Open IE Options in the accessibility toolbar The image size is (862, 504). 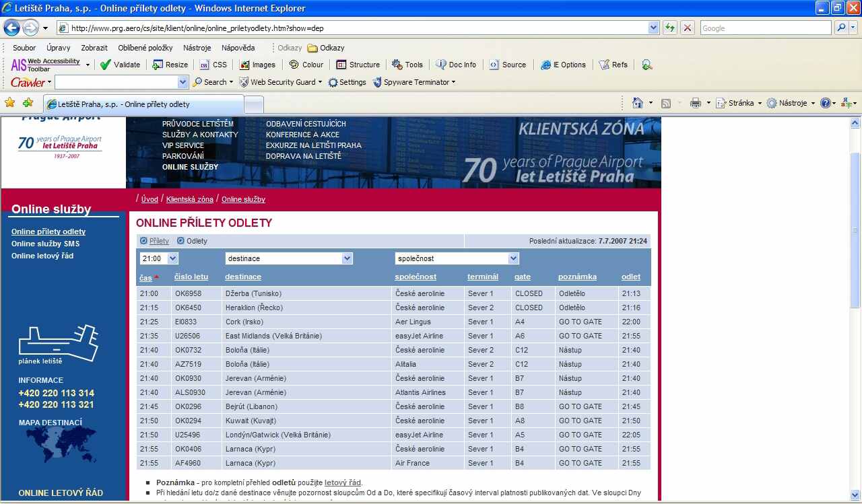coord(563,65)
